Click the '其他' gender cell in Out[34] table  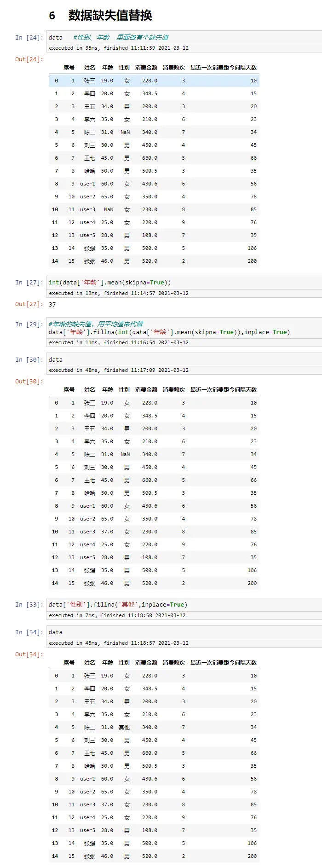(x=124, y=728)
